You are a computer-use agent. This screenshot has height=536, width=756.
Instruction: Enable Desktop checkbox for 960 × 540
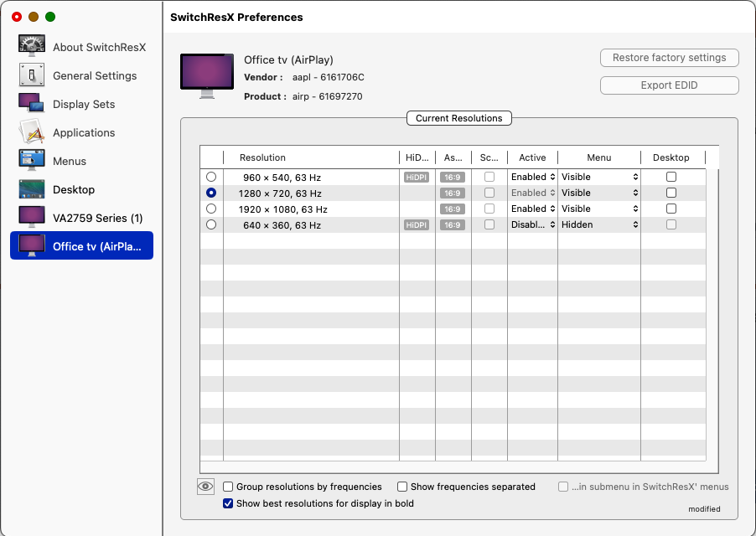(671, 177)
